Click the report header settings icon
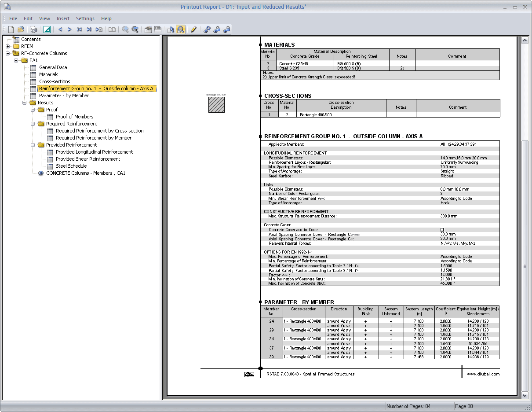 coord(148,29)
